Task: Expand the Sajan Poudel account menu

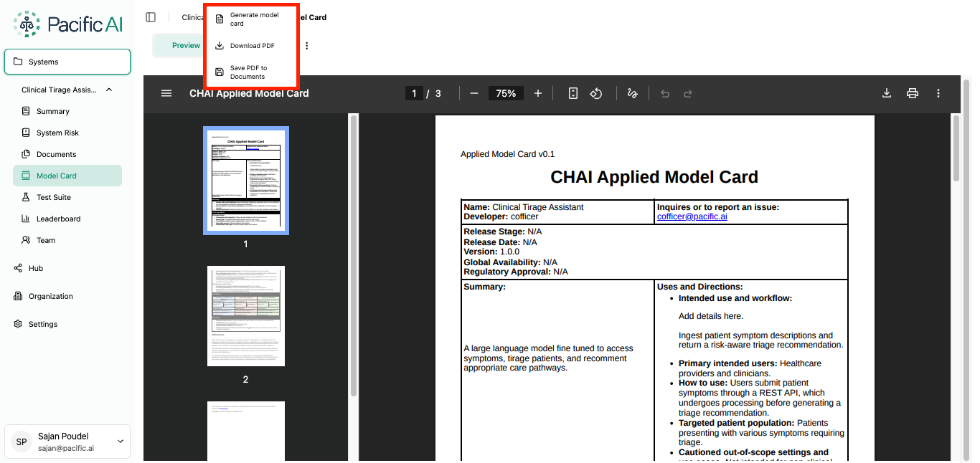Action: tap(120, 441)
